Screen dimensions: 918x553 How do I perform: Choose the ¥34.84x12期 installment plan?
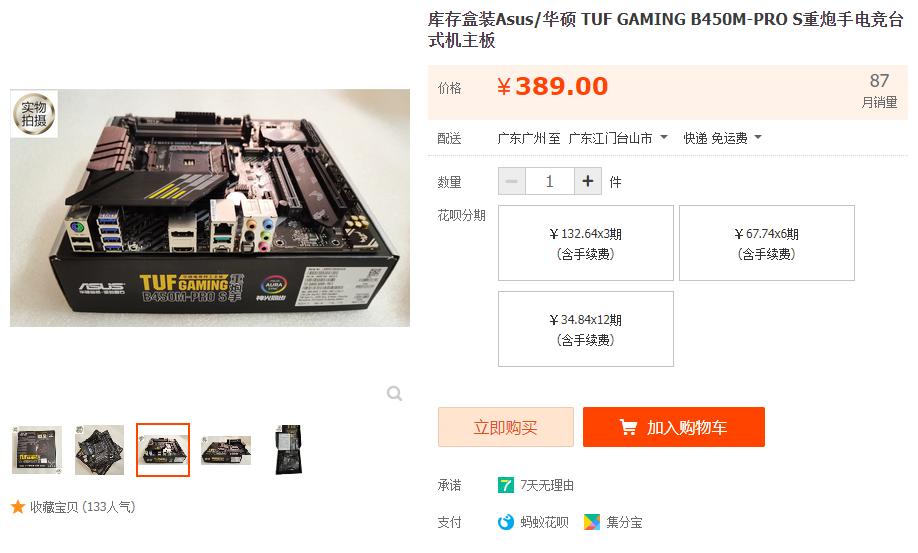point(585,329)
